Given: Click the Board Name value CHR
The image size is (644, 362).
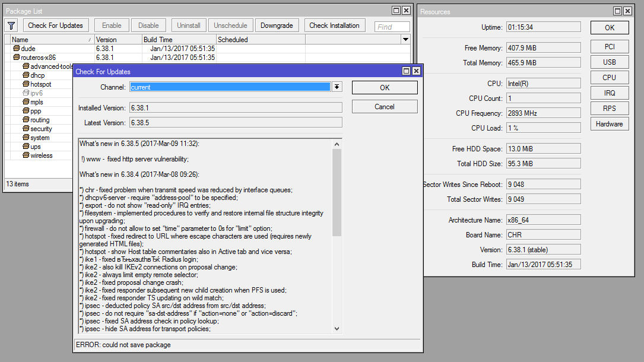Looking at the screenshot, I should click(543, 235).
